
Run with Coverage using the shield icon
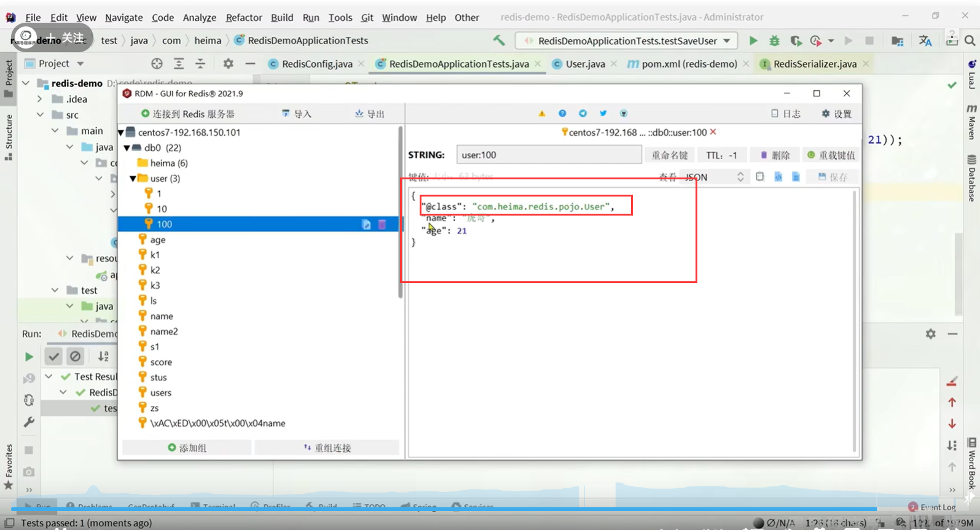796,41
